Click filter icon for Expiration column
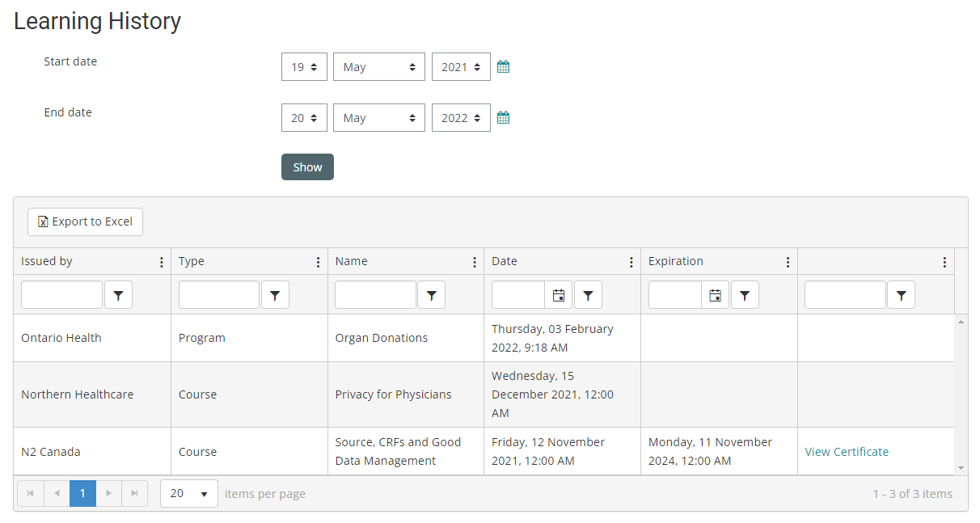980x523 pixels. (x=745, y=296)
